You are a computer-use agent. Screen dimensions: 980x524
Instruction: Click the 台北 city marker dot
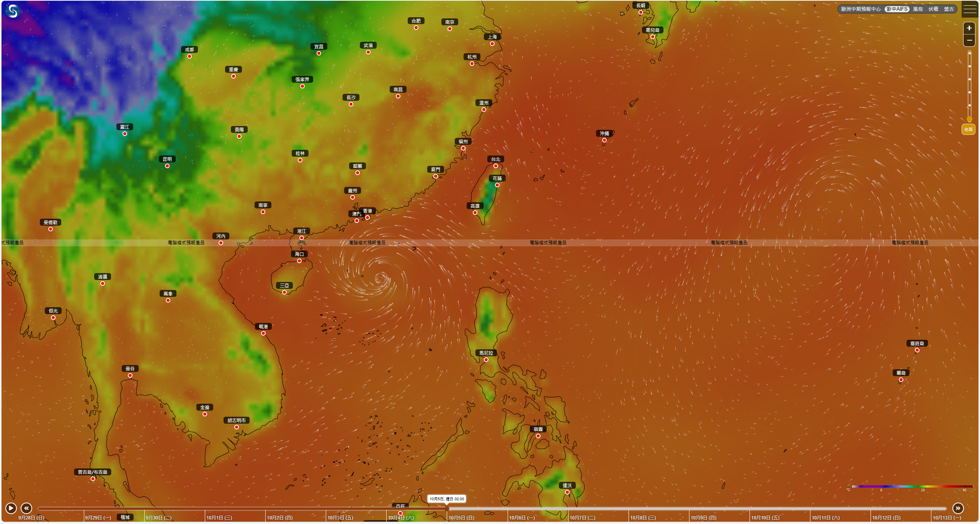point(496,166)
